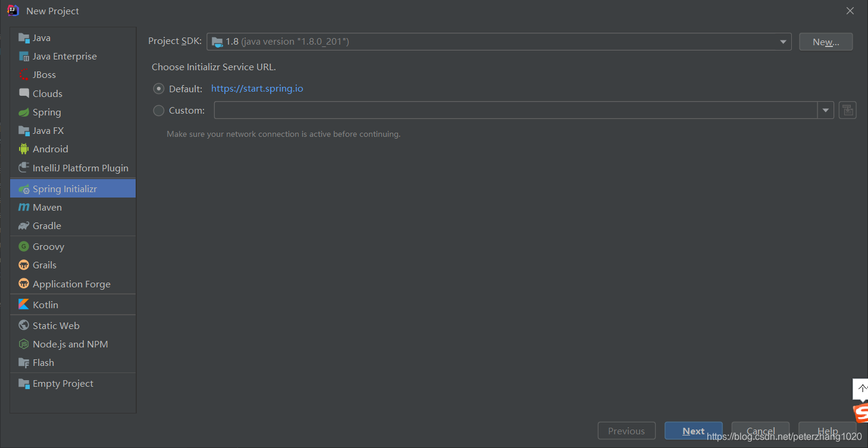
Task: Click the Java FX folder icon
Action: click(x=24, y=130)
